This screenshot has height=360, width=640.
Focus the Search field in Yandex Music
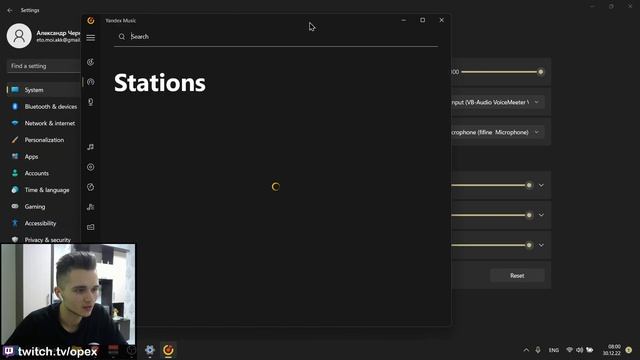(276, 37)
